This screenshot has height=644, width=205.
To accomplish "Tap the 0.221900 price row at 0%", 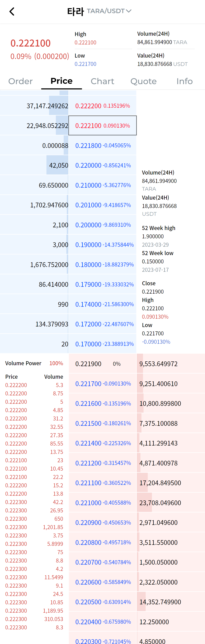I will coord(102,364).
